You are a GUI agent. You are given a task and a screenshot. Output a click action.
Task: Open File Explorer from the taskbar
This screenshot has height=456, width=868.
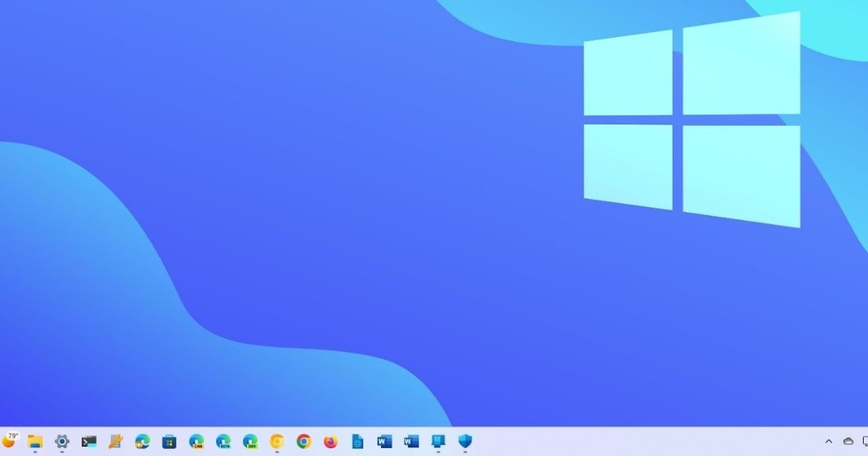tap(35, 442)
